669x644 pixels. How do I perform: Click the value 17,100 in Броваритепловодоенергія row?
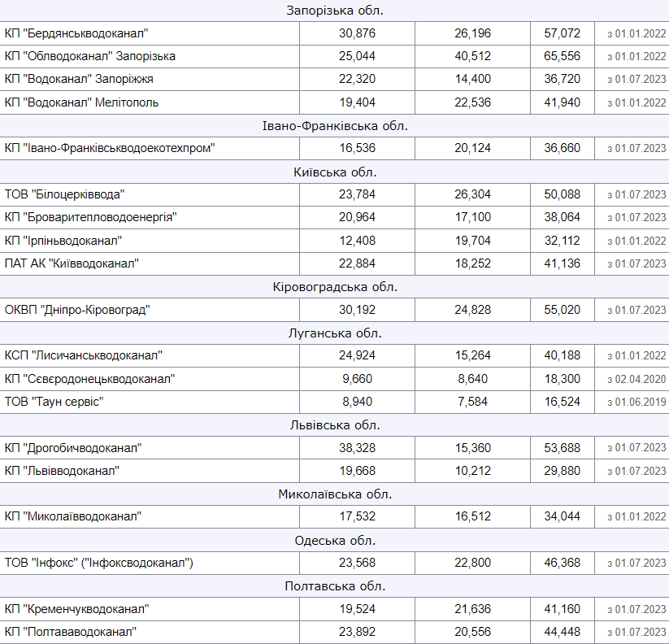tap(472, 217)
